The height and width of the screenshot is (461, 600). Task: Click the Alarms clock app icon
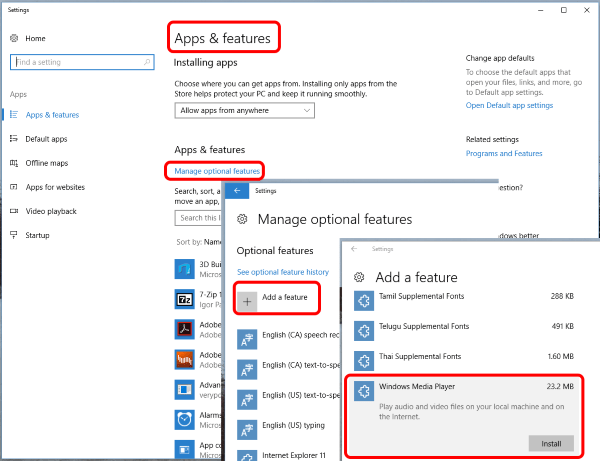pyautogui.click(x=184, y=418)
